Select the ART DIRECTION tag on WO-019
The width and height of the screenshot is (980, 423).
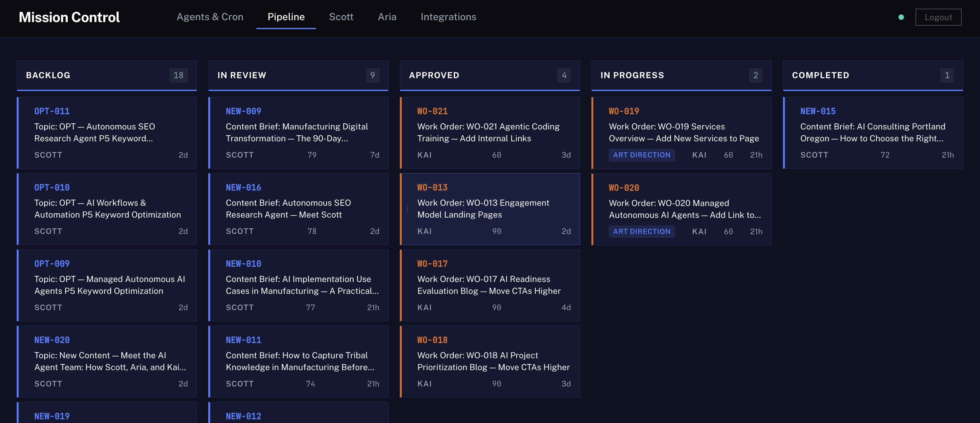(642, 155)
